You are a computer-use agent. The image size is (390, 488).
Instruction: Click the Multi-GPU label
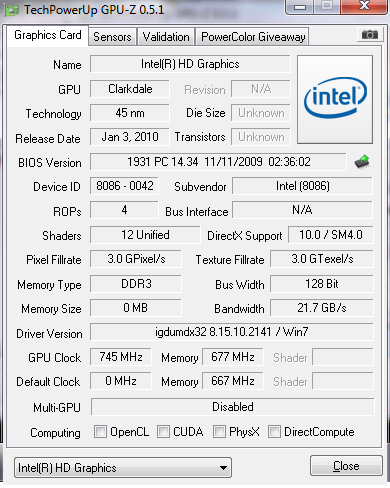click(x=57, y=407)
